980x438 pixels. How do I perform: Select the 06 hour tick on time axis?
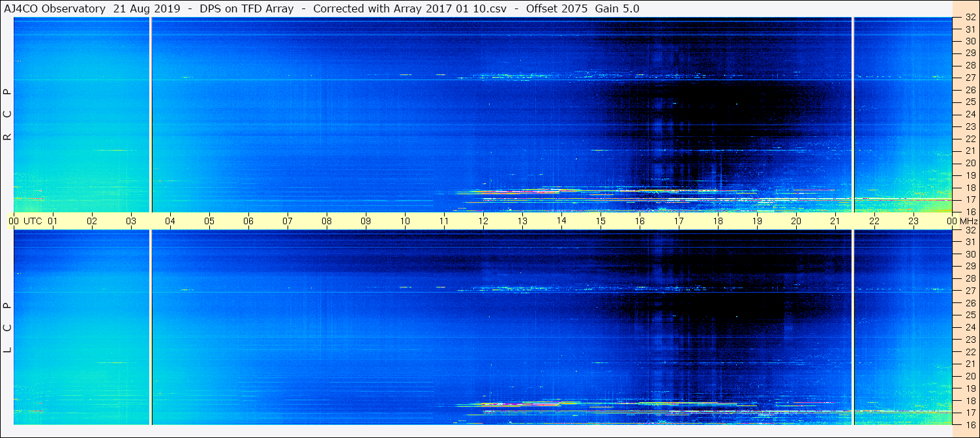click(248, 221)
